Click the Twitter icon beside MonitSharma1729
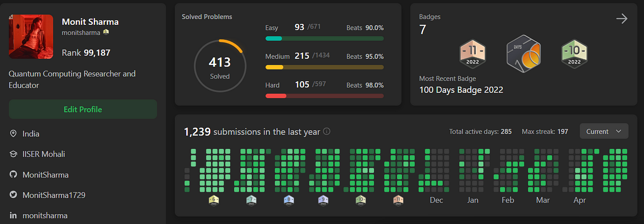 click(x=13, y=195)
